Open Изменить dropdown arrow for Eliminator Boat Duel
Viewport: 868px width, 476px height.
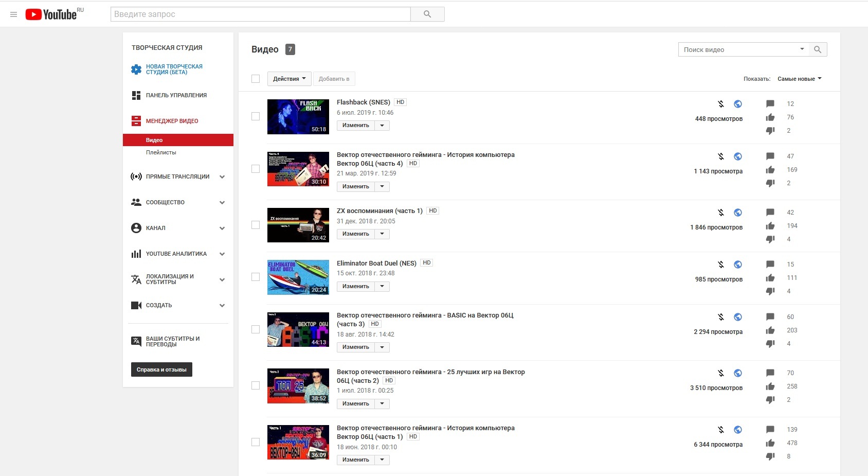coord(382,287)
